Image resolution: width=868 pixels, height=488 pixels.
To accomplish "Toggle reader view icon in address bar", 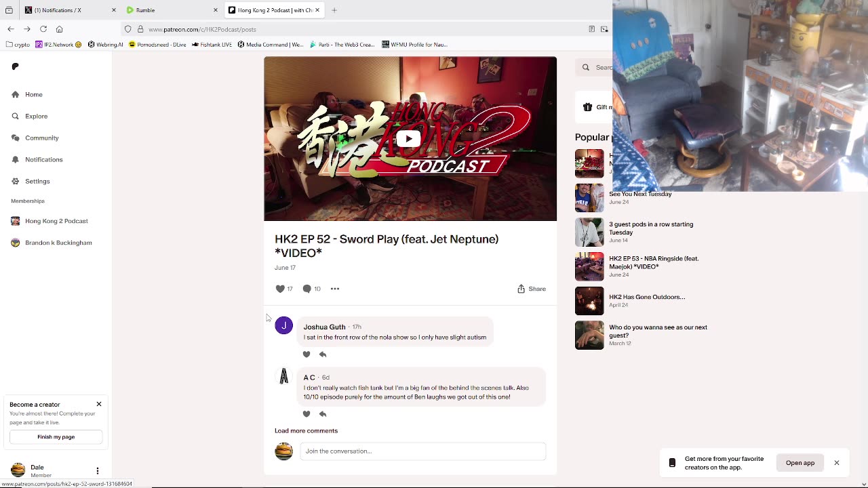I will pyautogui.click(x=591, y=29).
